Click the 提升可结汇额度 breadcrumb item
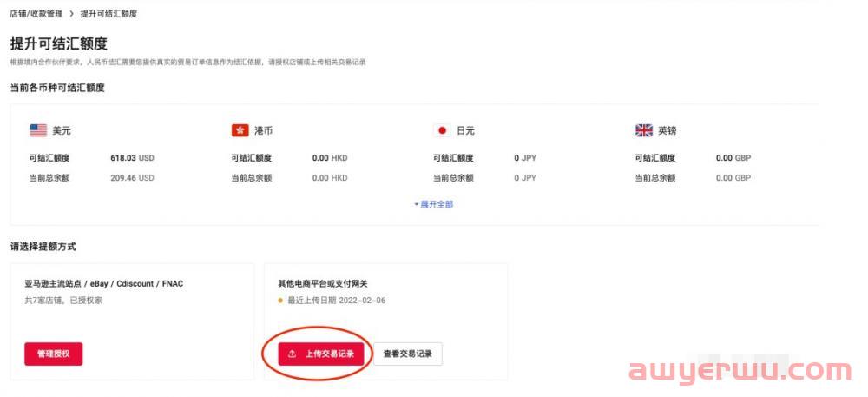Image resolution: width=868 pixels, height=397 pixels. tap(109, 14)
